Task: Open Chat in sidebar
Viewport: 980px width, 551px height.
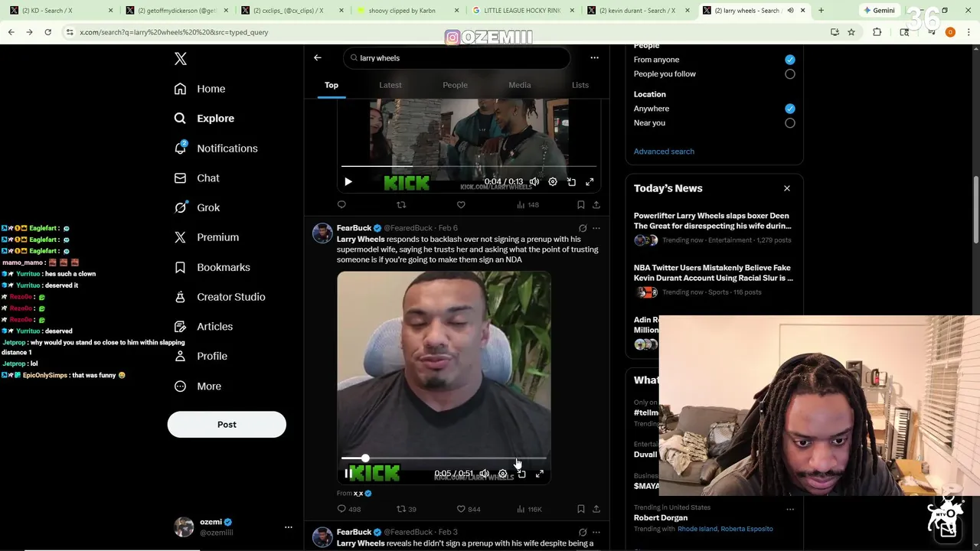Action: click(197, 178)
